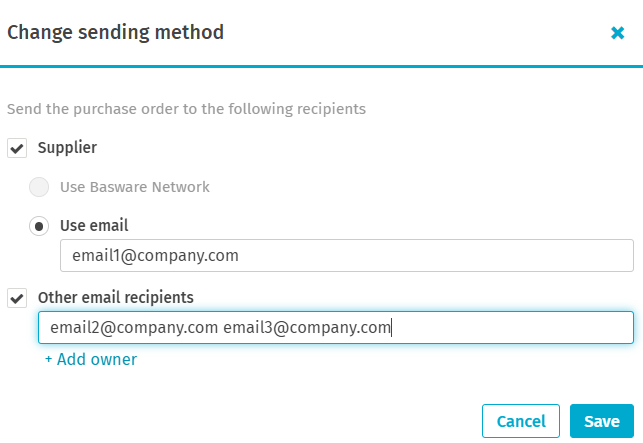The width and height of the screenshot is (643, 443).
Task: Uncheck the Other email recipients checkbox
Action: (17, 298)
